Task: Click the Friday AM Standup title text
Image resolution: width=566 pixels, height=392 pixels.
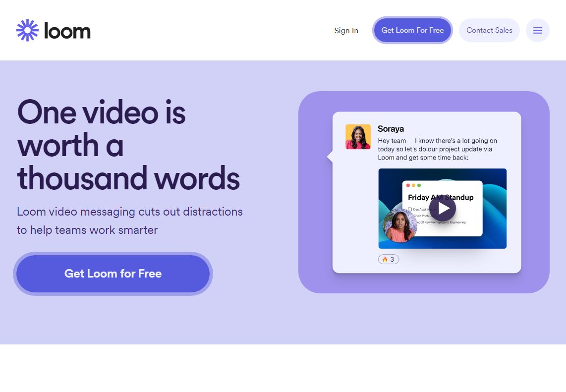Action: [441, 197]
